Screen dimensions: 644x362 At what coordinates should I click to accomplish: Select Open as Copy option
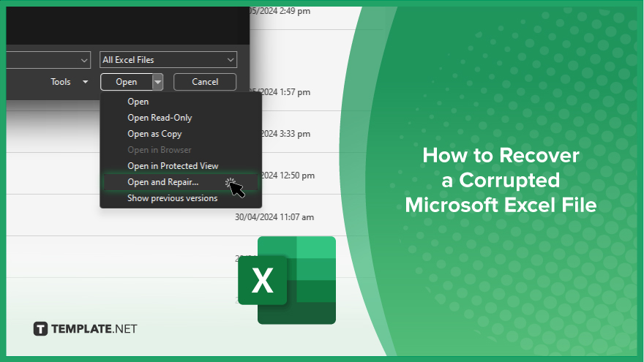pyautogui.click(x=154, y=134)
